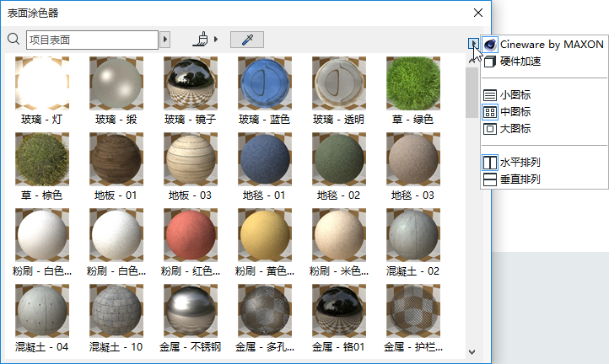Select 垂直排列 layout
609x364 pixels.
[x=544, y=179]
